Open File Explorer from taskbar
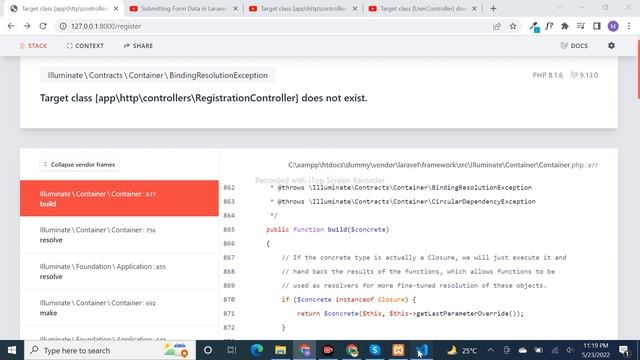This screenshot has width=640, height=360. tap(280, 350)
